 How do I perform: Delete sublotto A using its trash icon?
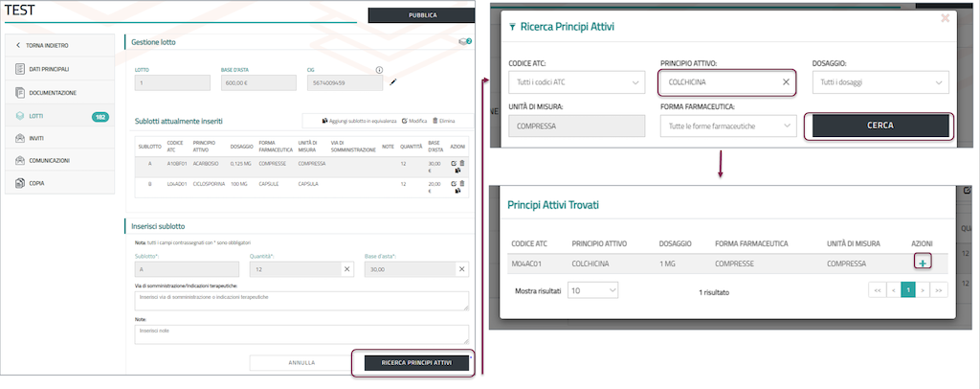(x=461, y=164)
